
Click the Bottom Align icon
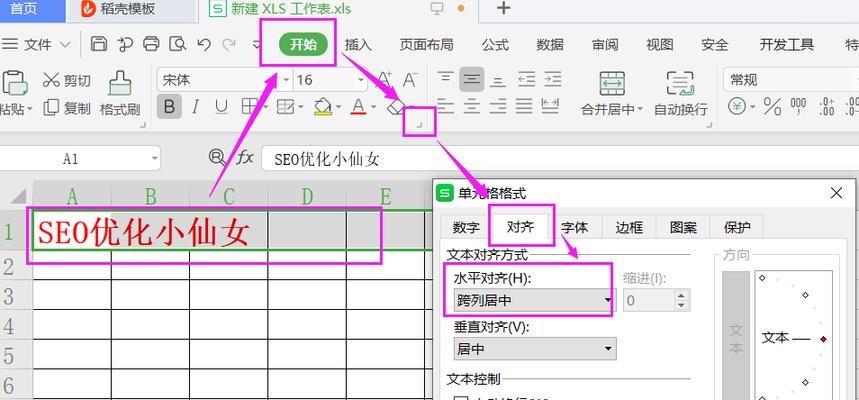pyautogui.click(x=497, y=80)
